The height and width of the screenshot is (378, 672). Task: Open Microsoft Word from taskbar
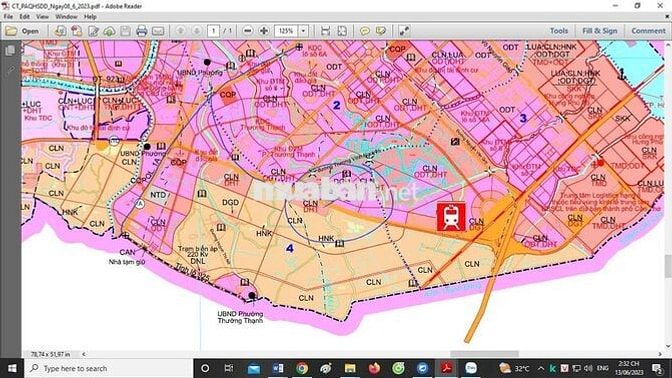click(x=278, y=368)
